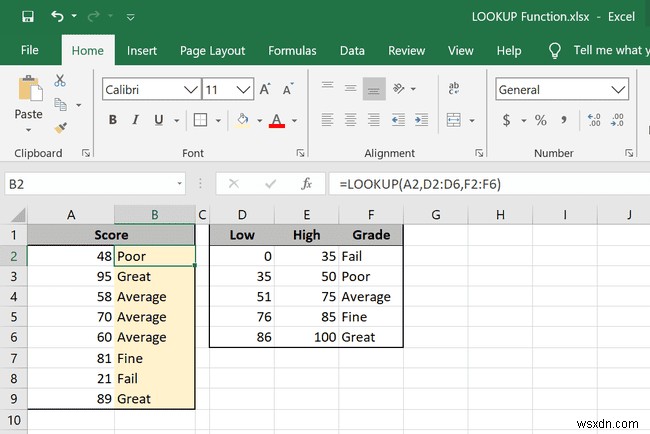The width and height of the screenshot is (650, 434).
Task: Click the Cut scissors icon
Action: [x=60, y=80]
